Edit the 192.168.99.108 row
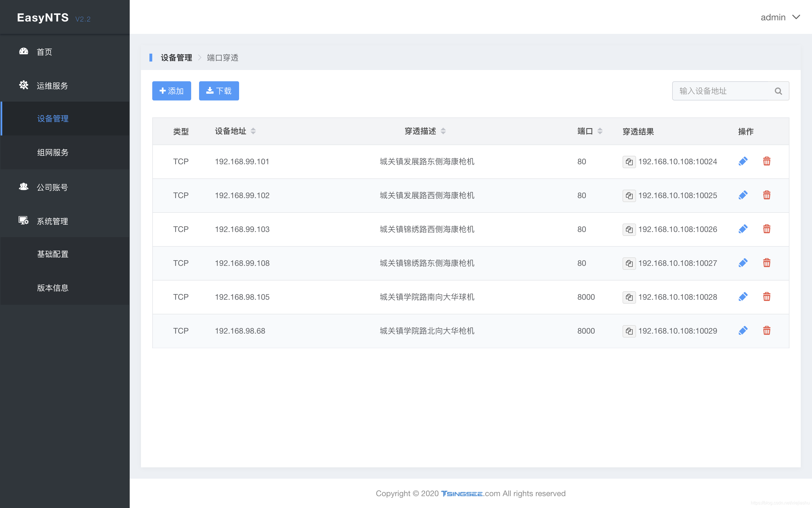This screenshot has height=508, width=812. click(x=743, y=263)
